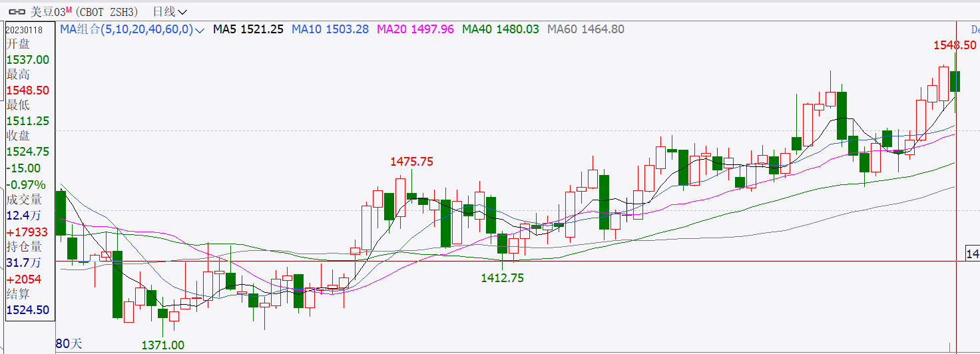Click the 持仓量 value 31.7万
This screenshot has width=980, height=354.
23,263
